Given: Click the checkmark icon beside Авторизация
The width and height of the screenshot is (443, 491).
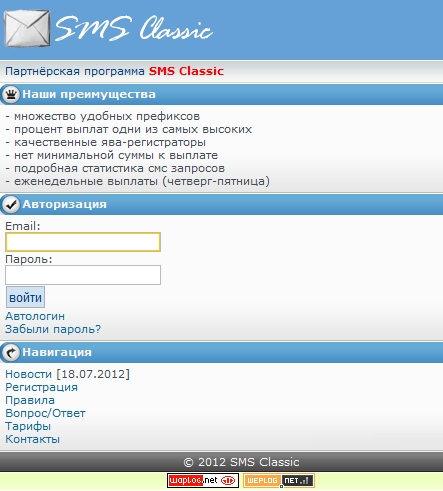Looking at the screenshot, I should pyautogui.click(x=11, y=205).
